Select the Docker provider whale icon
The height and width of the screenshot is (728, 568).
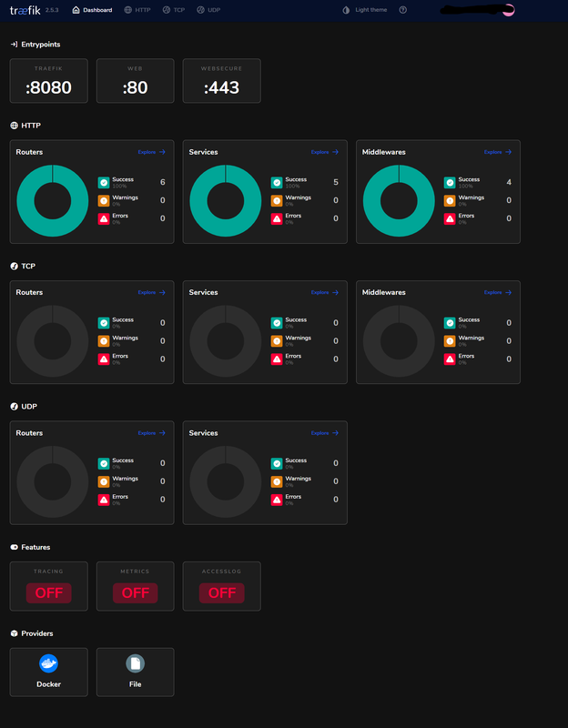pyautogui.click(x=49, y=663)
